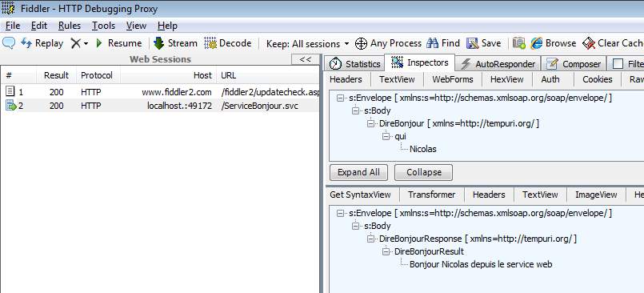
Task: Click the Save disk icon
Action: (473, 43)
